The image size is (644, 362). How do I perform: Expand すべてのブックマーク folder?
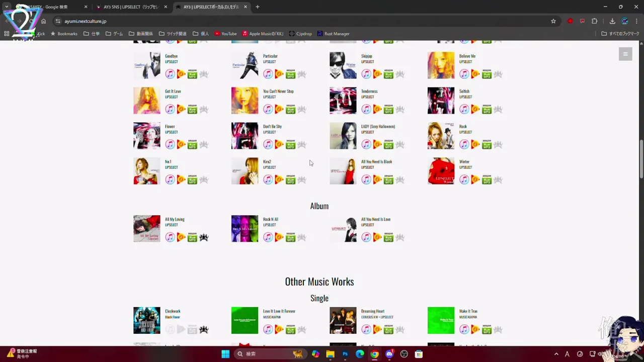point(620,34)
